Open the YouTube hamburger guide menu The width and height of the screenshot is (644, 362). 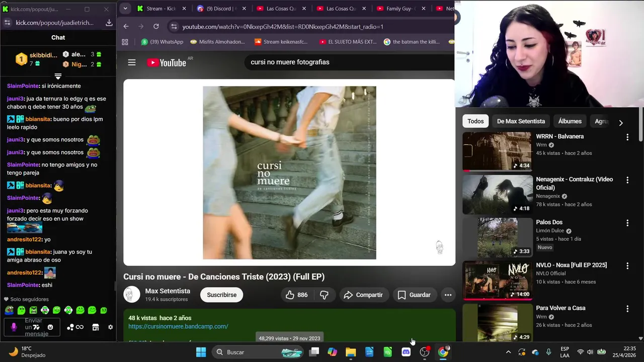click(132, 62)
